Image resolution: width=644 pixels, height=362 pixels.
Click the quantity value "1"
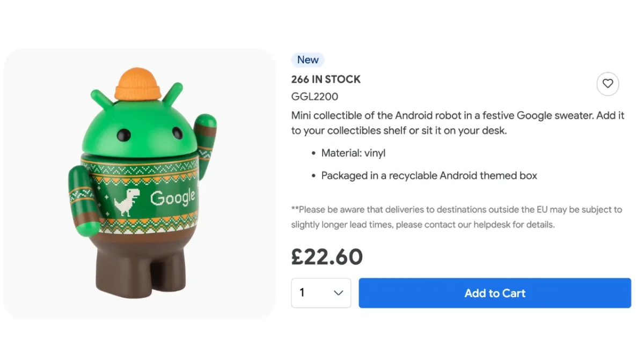[302, 293]
